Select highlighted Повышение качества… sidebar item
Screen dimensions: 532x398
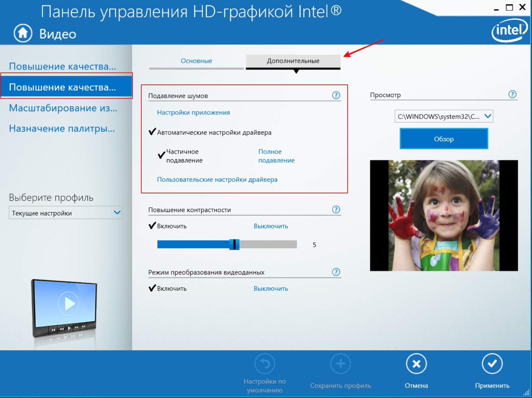[66, 86]
